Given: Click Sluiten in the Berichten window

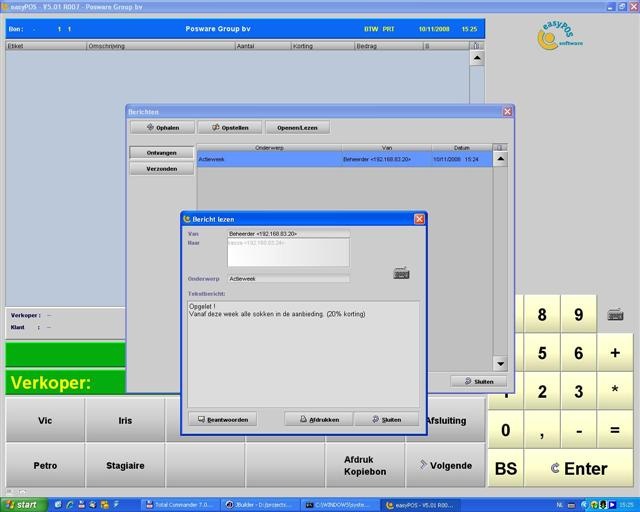Looking at the screenshot, I should 479,381.
